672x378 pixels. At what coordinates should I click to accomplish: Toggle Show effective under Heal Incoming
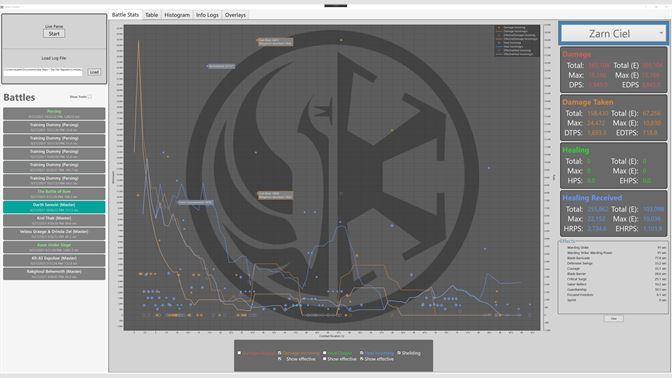361,359
